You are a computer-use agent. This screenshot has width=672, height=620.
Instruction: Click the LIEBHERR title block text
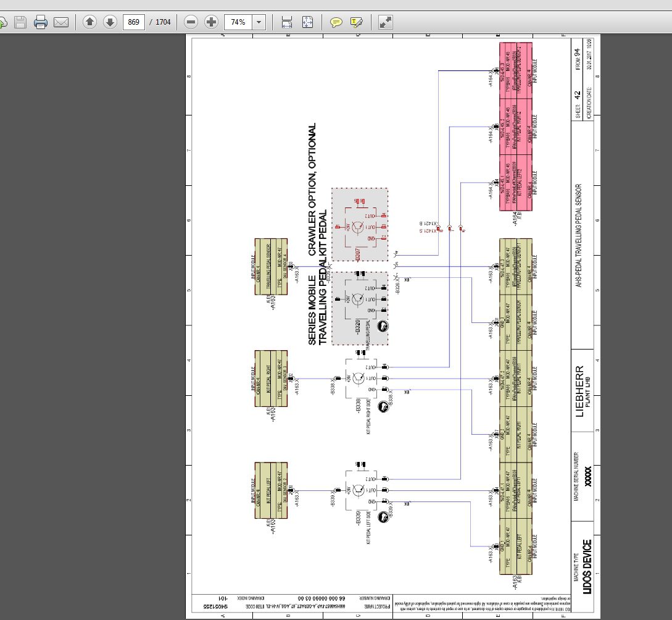579,391
